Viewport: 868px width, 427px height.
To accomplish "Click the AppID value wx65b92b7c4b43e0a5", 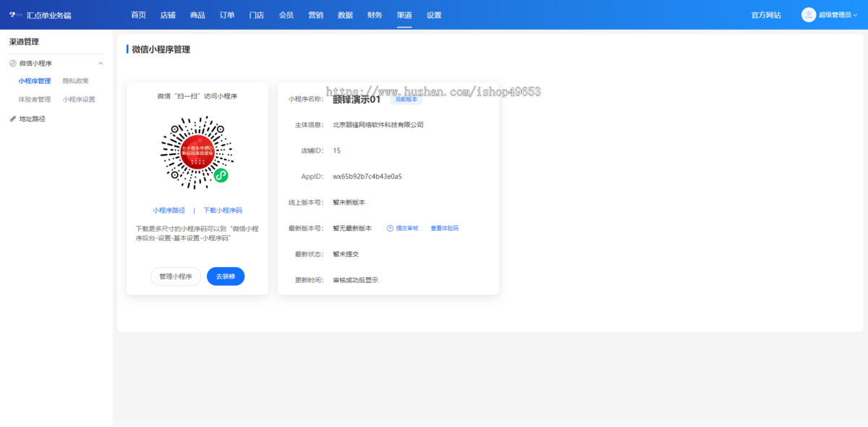I will [x=367, y=177].
